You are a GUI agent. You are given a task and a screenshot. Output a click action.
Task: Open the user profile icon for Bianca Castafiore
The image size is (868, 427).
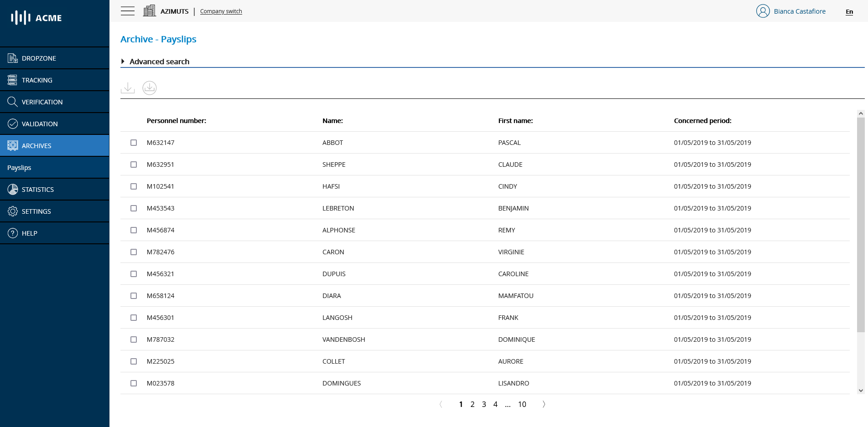point(763,11)
